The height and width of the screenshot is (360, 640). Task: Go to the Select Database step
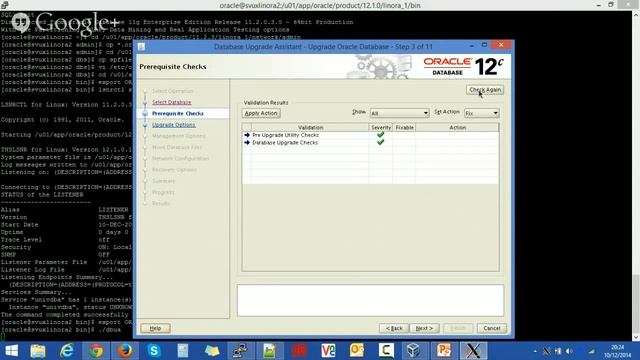(x=171, y=102)
